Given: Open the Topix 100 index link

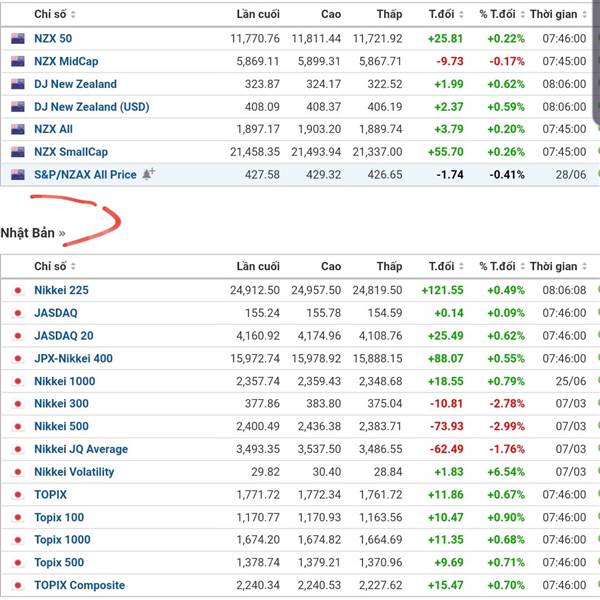Looking at the screenshot, I should pos(59,517).
